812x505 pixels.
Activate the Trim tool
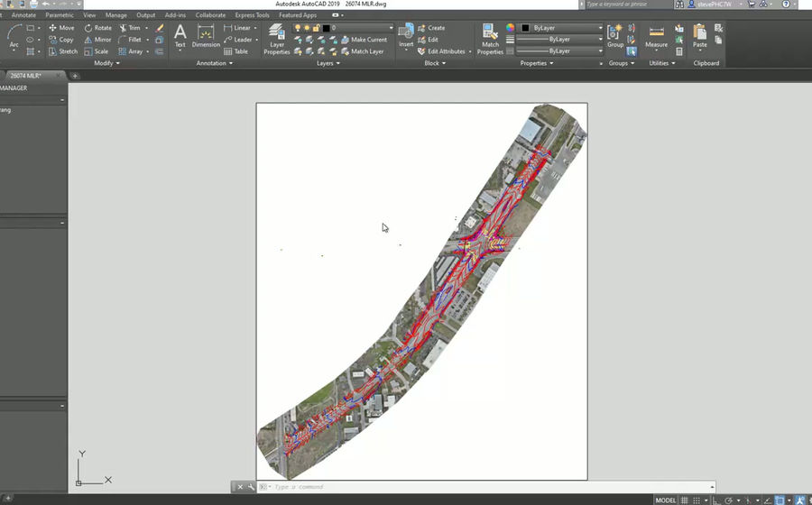point(129,28)
